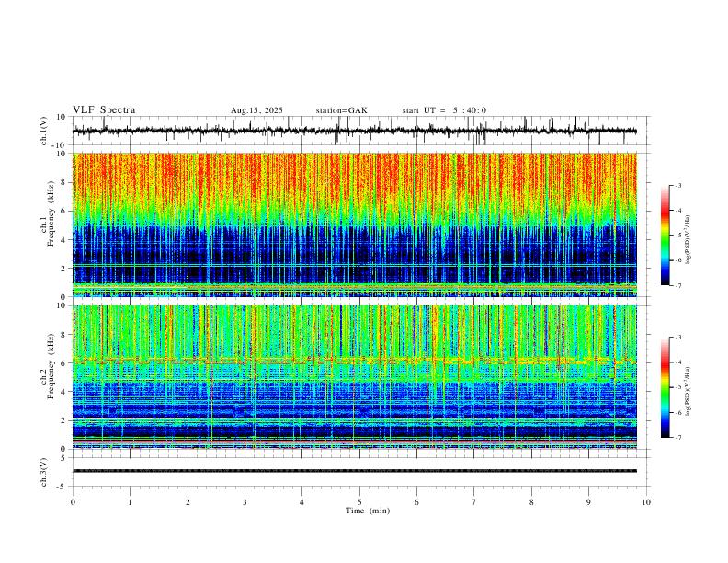Click the time axis tick label "3"
The image size is (728, 563).
[x=245, y=502]
